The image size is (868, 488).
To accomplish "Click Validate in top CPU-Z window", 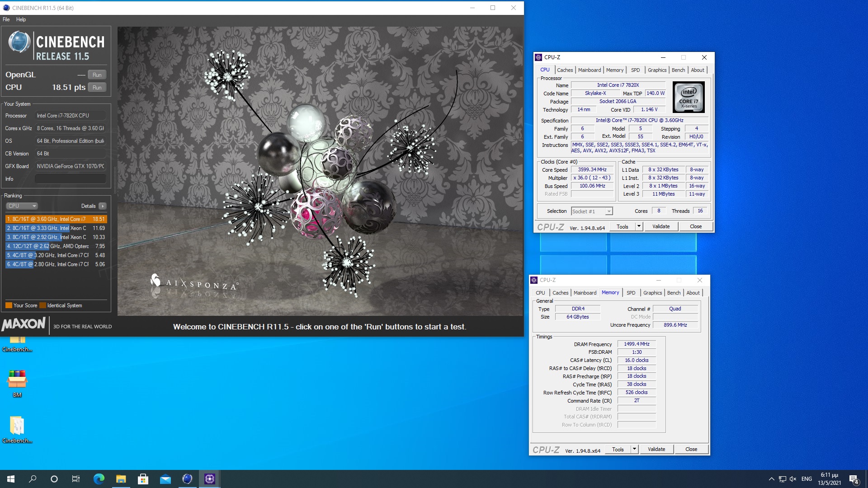I will coord(661,227).
